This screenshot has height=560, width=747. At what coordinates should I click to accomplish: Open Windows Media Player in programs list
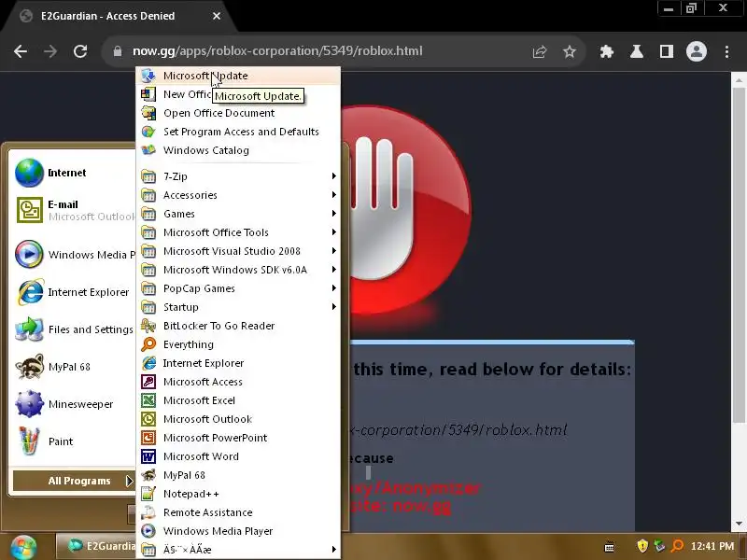(238, 531)
